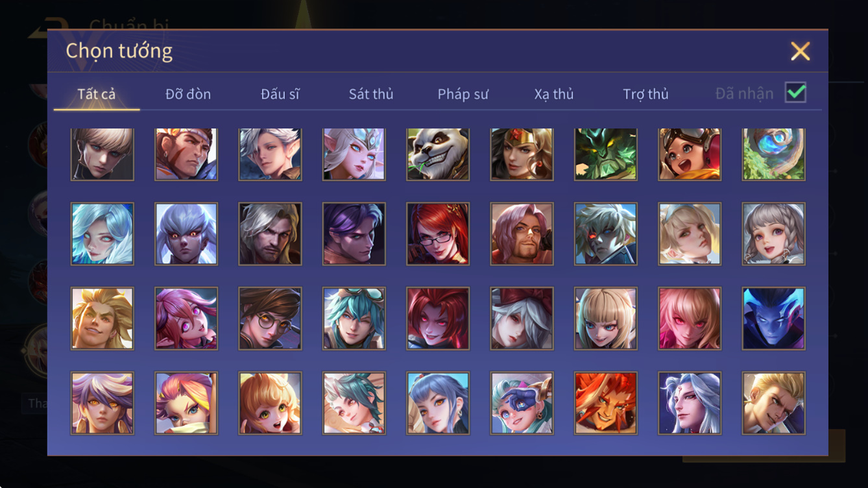Image resolution: width=868 pixels, height=488 pixels.
Task: Show the Pháp sư hero category
Action: (x=463, y=94)
